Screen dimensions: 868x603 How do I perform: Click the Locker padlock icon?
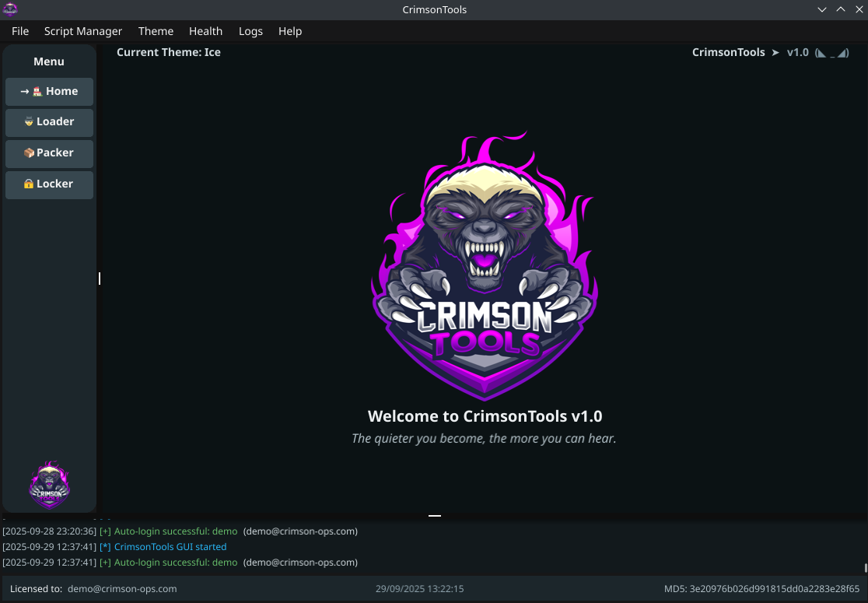(27, 184)
